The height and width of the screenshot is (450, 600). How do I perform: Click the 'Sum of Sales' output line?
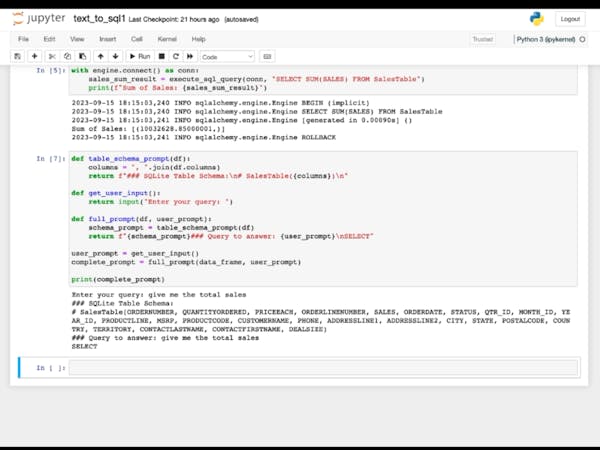(148, 129)
